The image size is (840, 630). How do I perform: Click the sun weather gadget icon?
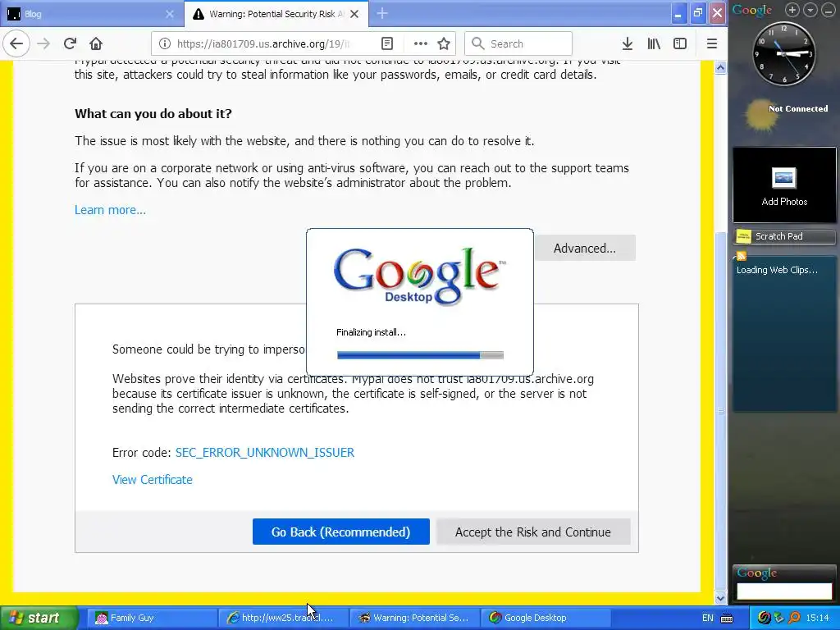[760, 115]
